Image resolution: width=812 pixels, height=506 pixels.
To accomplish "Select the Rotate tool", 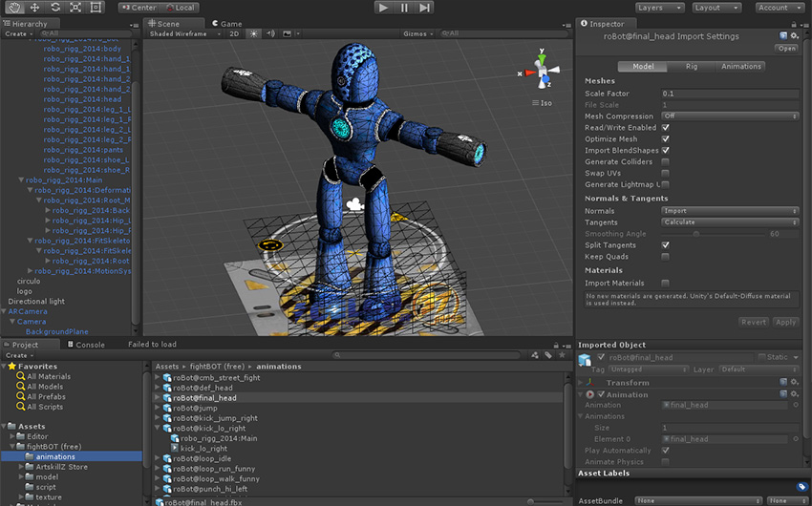I will pyautogui.click(x=54, y=8).
